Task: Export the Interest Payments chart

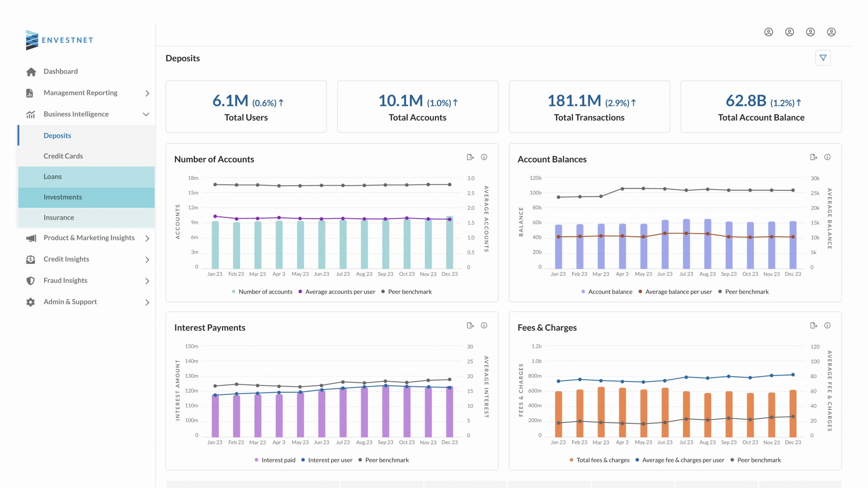Action: pos(470,325)
